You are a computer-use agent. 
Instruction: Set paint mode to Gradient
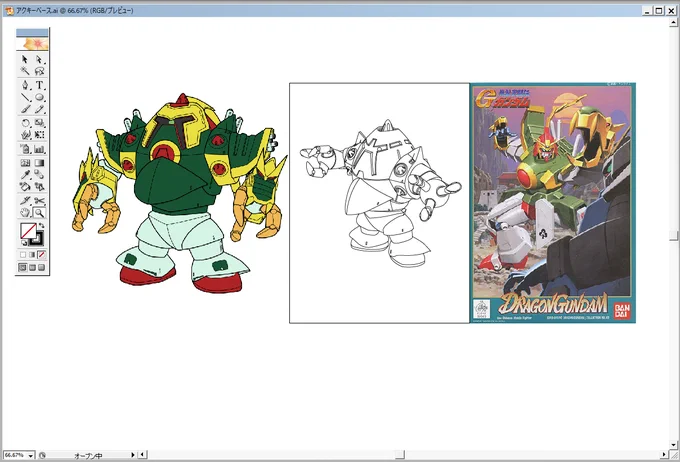32,255
